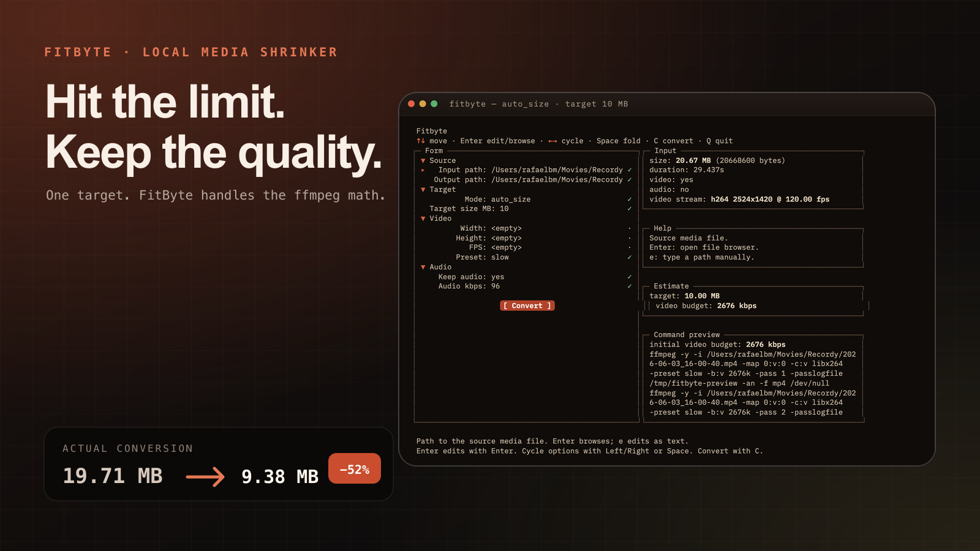The height and width of the screenshot is (551, 980).
Task: Click the 'Fitbyte' app title in the terminal
Action: click(x=432, y=131)
